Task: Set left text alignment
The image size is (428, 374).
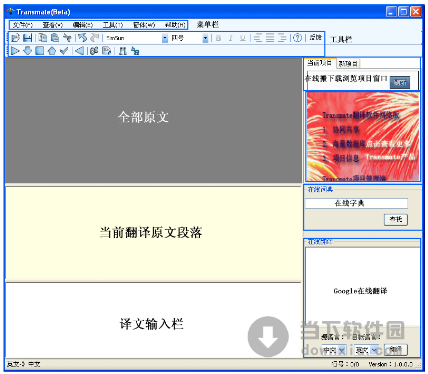Action: click(x=258, y=38)
